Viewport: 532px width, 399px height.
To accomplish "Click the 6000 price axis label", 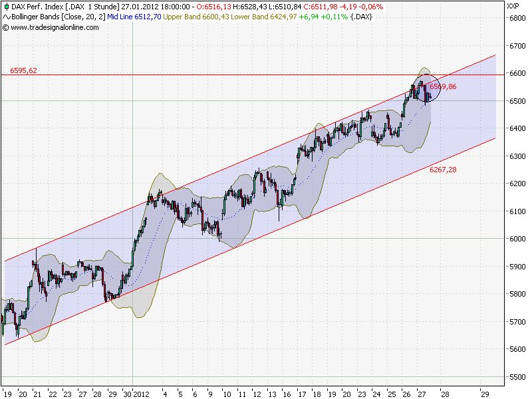I will (x=517, y=239).
